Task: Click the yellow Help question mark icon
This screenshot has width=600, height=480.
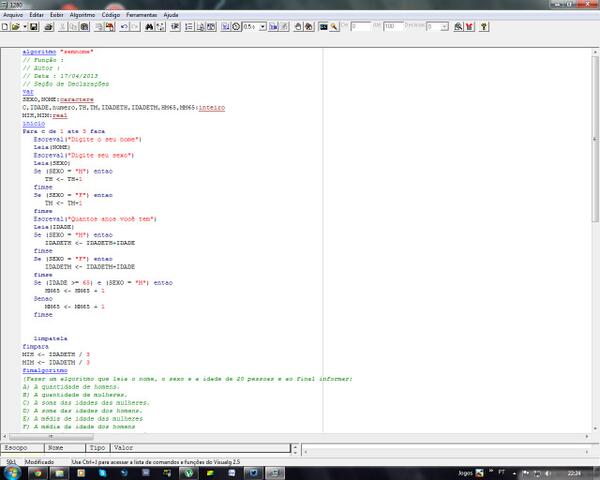Action: [x=484, y=27]
